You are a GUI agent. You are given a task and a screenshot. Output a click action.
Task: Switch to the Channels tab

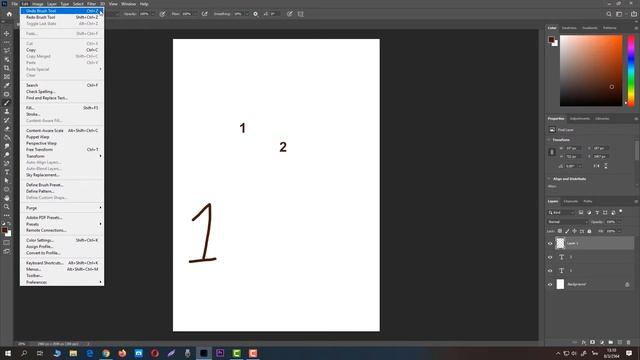571,201
